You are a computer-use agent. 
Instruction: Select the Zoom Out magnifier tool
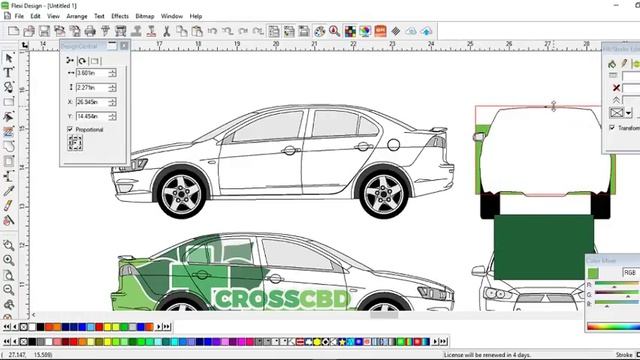pyautogui.click(x=9, y=290)
